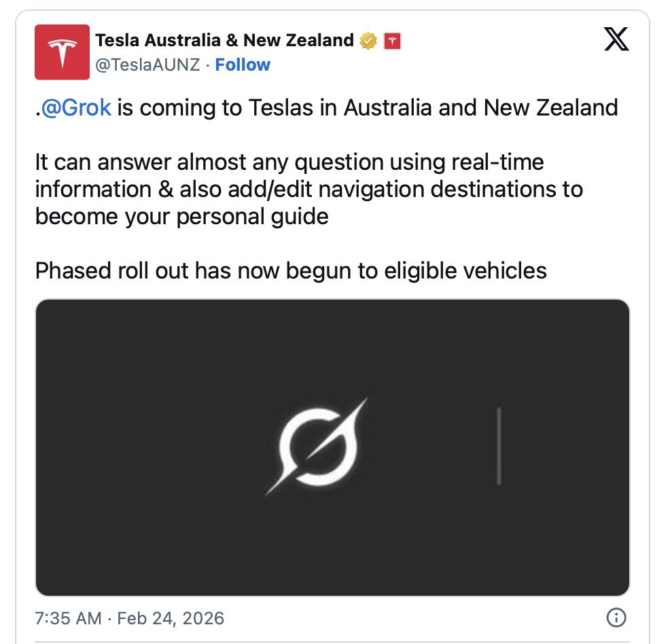Click the Tesla Australia & New Zealand name
The width and height of the screenshot is (670, 644).
(224, 41)
